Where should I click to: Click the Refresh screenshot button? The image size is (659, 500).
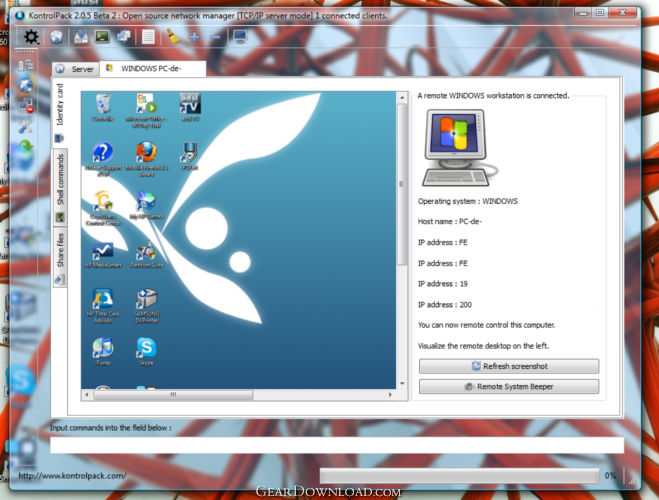(x=509, y=366)
